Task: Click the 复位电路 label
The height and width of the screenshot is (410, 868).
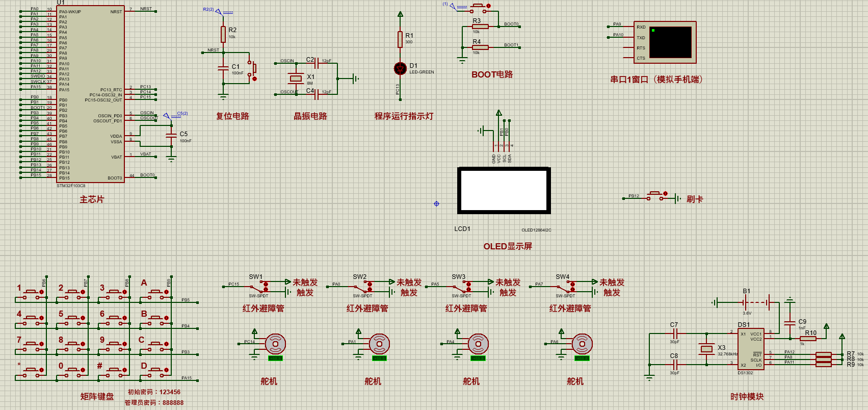Action: [x=233, y=116]
